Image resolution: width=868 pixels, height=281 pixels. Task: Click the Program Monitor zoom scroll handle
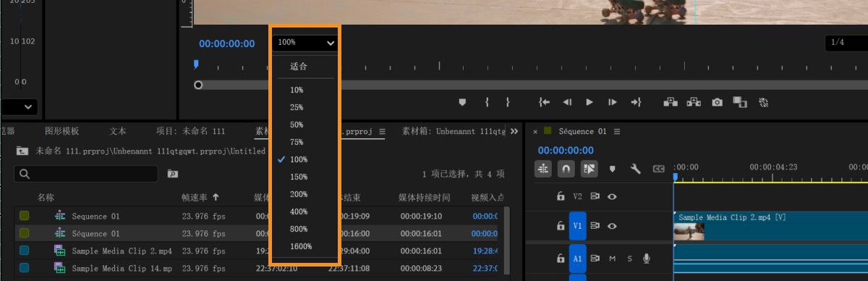[198, 85]
